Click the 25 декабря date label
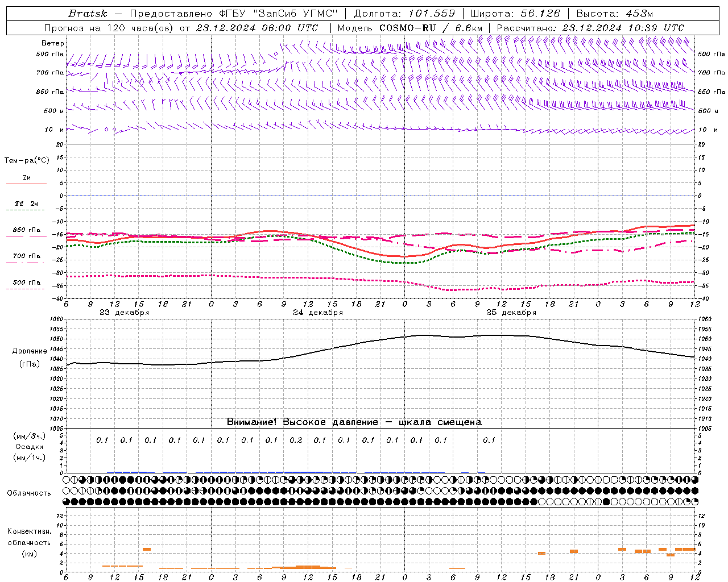 [511, 313]
